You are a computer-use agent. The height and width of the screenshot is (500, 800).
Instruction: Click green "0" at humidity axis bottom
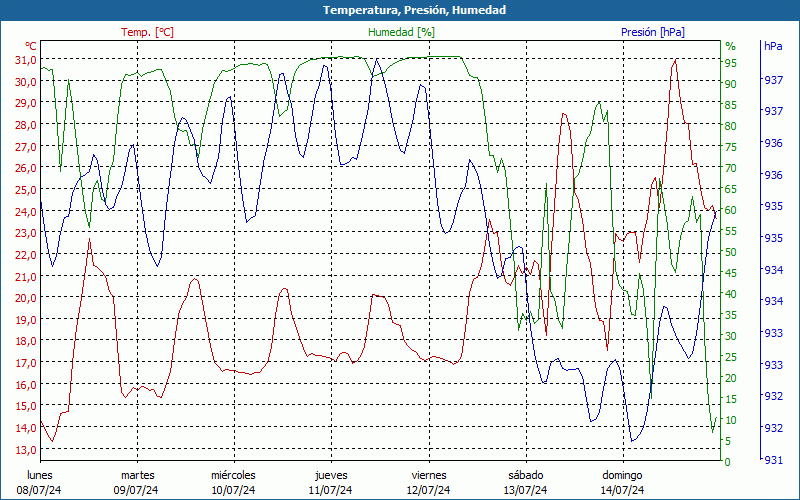728,462
